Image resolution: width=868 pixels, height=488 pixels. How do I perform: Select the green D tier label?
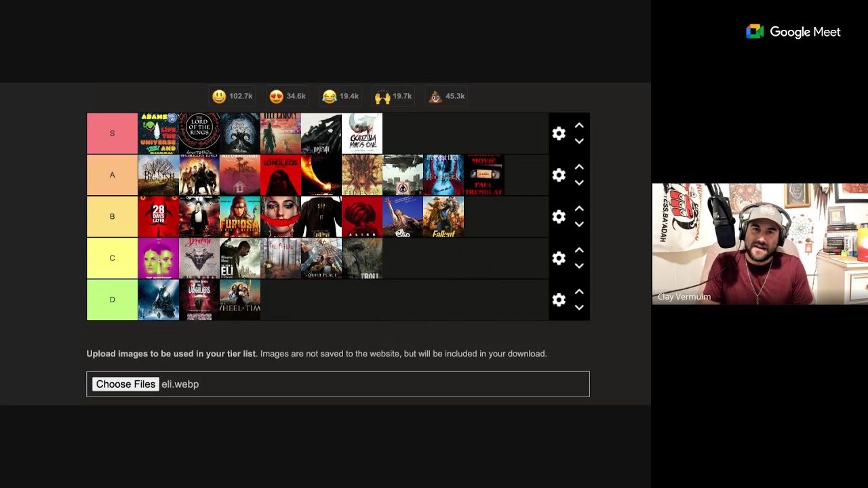pos(112,300)
